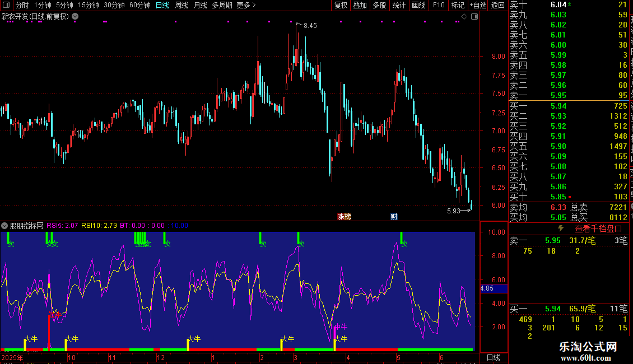Switch to the 分时 intraday chart

click(x=22, y=5)
